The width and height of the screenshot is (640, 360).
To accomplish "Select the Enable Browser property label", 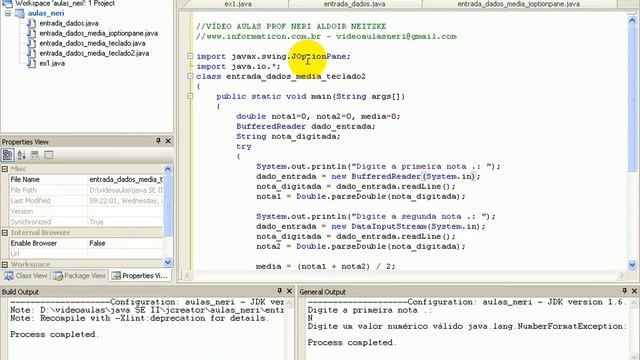I will (x=34, y=243).
